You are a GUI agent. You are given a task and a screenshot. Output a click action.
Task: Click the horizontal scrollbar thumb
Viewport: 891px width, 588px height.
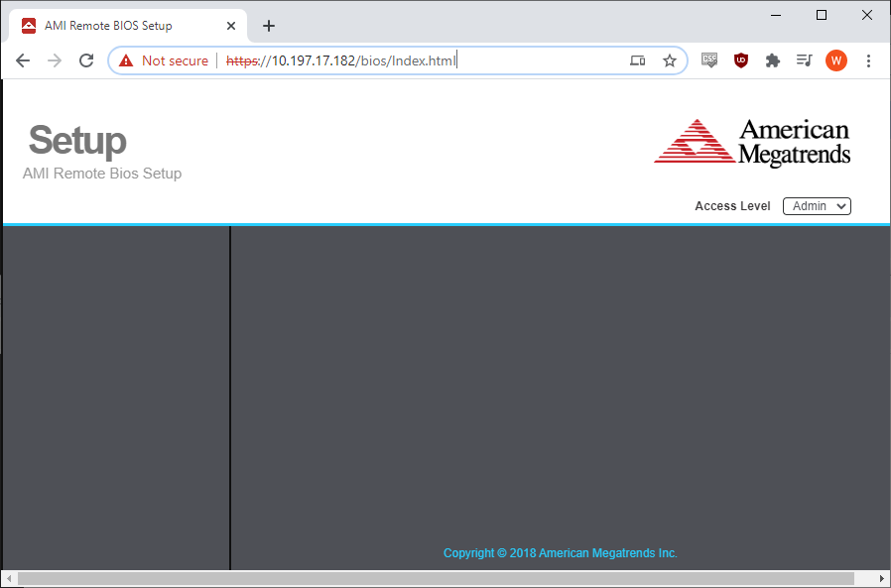(x=436, y=578)
